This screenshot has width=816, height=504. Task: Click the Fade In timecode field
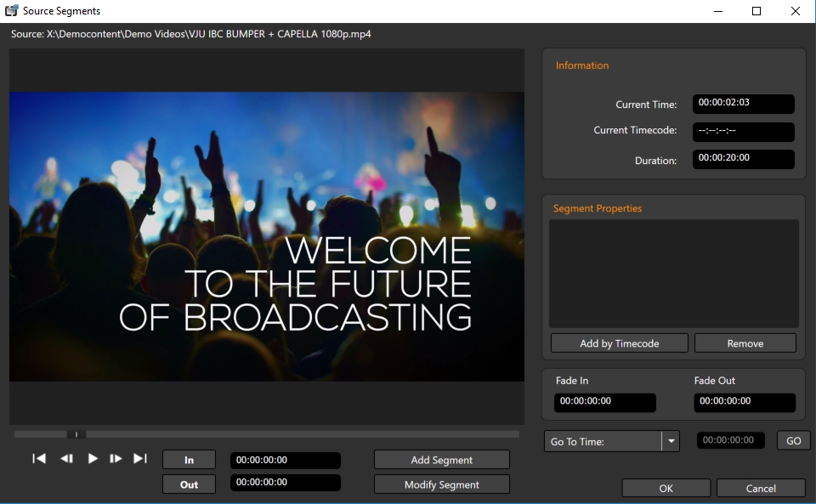[604, 402]
